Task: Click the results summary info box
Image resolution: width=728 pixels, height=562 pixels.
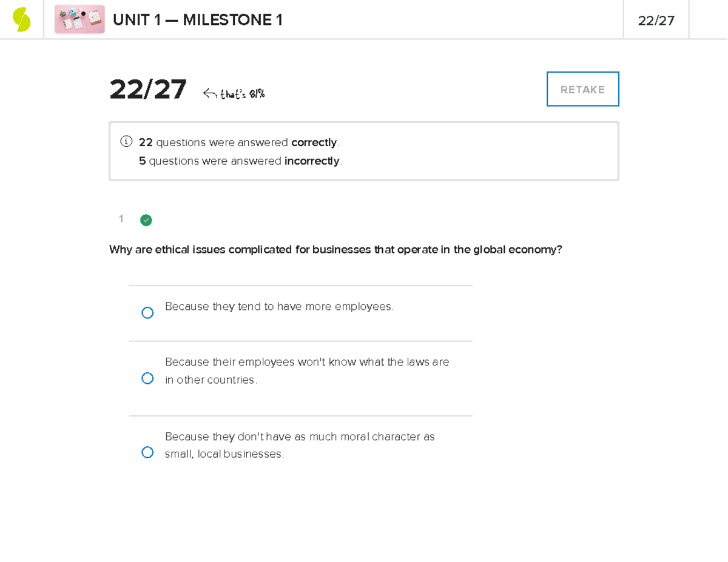Action: 364,150
